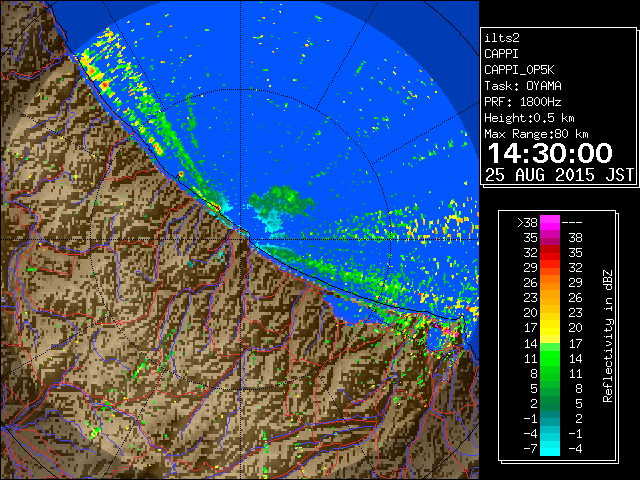
Task: Click the 'CAPPI_0P5K' product name
Action: (x=519, y=70)
